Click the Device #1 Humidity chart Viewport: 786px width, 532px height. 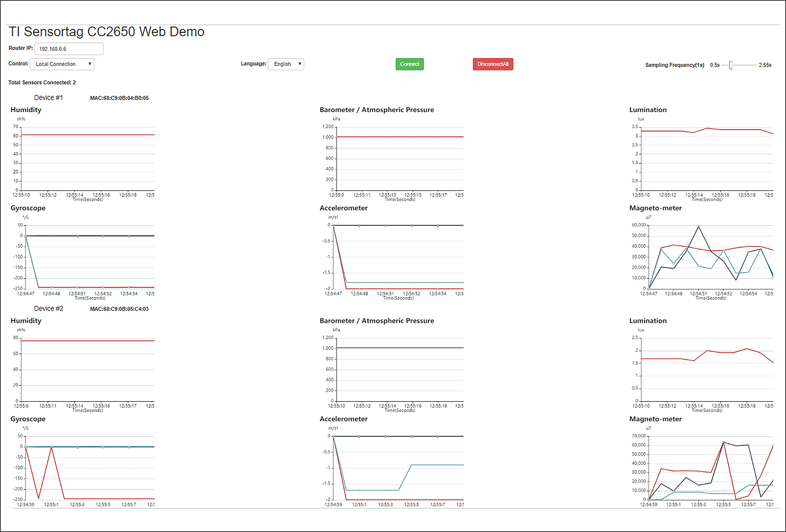[83, 159]
